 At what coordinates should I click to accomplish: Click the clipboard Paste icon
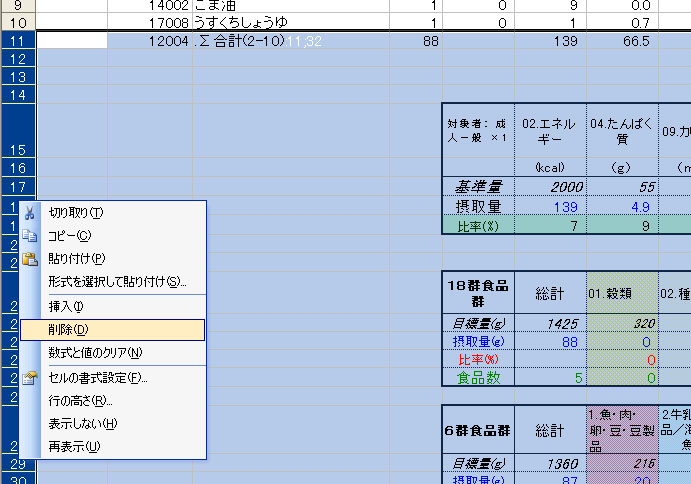point(30,258)
